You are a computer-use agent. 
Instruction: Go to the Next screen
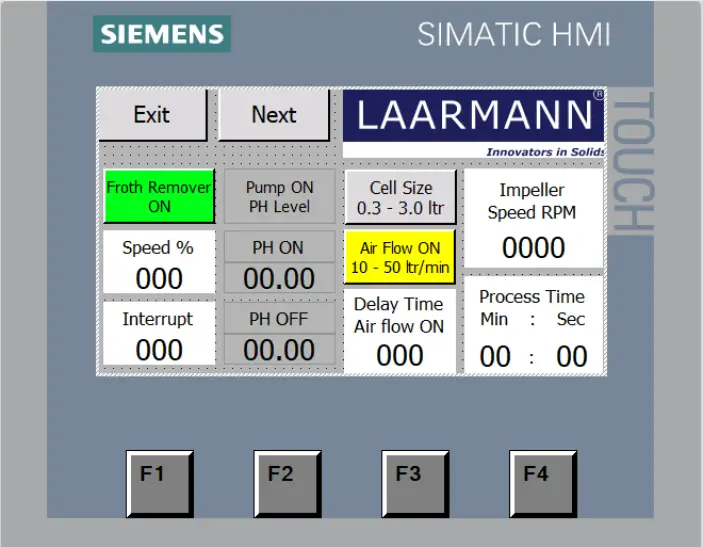pyautogui.click(x=273, y=115)
